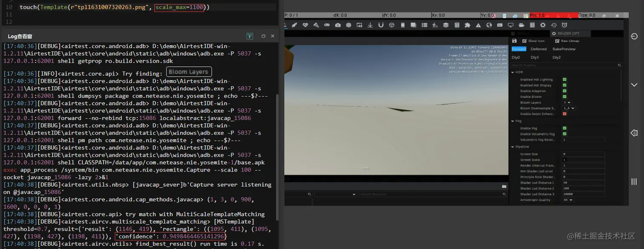This screenshot has width=644, height=249.
Task: Select the Diy0 preset
Action: click(516, 57)
